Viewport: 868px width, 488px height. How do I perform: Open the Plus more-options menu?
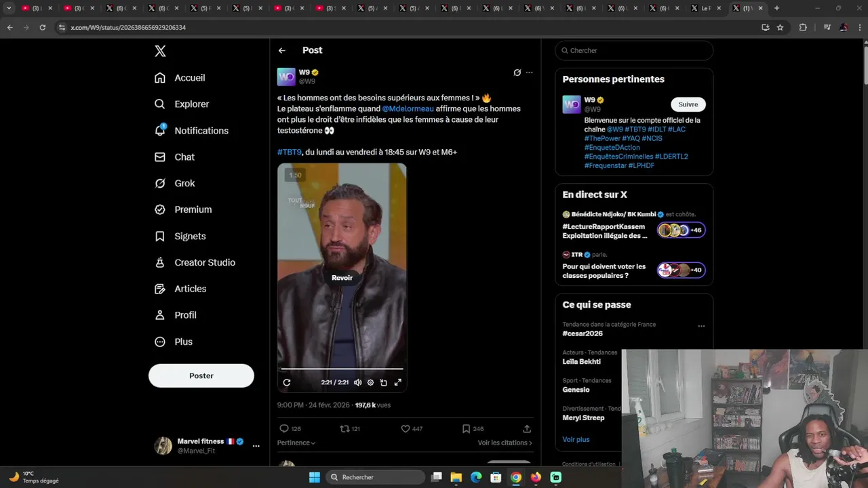coord(174,342)
